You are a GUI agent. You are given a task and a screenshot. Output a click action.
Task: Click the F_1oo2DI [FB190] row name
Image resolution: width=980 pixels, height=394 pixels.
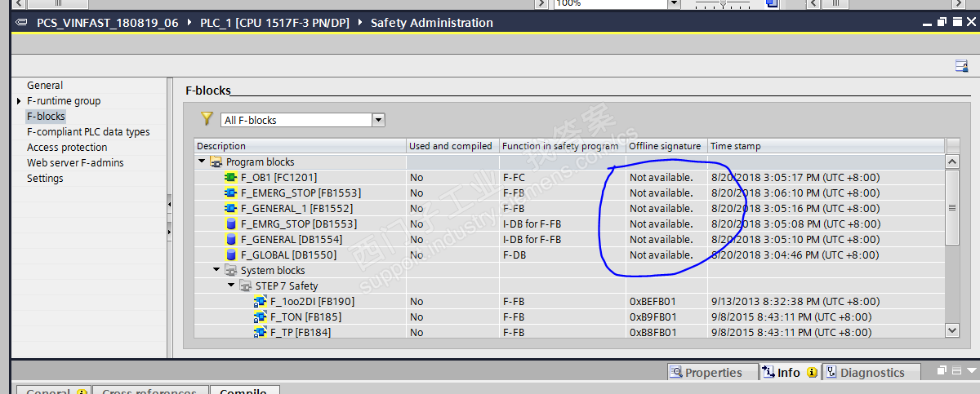312,301
